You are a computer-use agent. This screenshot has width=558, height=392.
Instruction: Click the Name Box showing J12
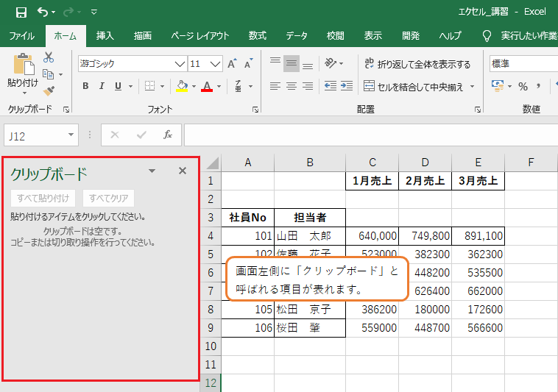tap(41, 135)
